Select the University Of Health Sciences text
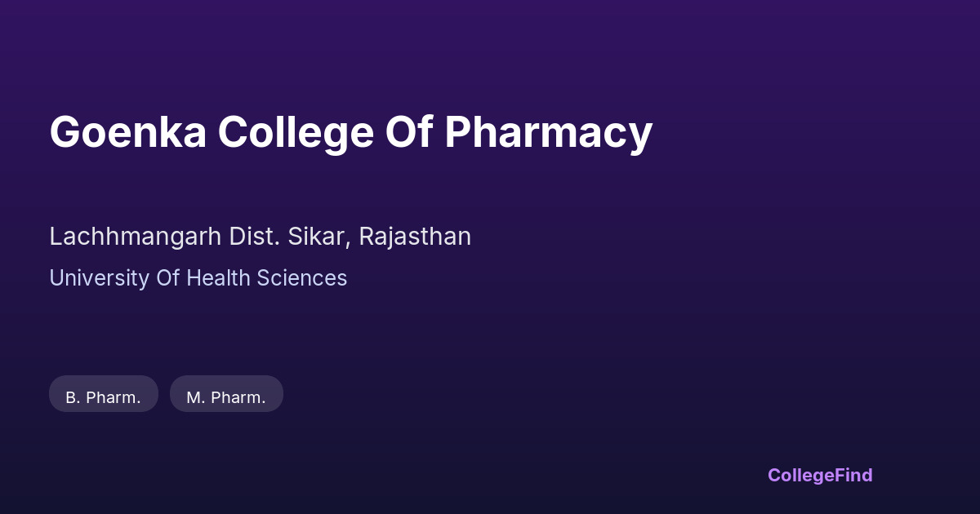 pyautogui.click(x=198, y=278)
